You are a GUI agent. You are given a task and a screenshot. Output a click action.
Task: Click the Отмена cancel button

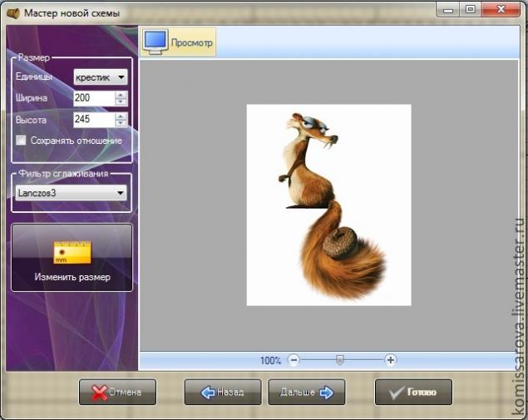(117, 392)
